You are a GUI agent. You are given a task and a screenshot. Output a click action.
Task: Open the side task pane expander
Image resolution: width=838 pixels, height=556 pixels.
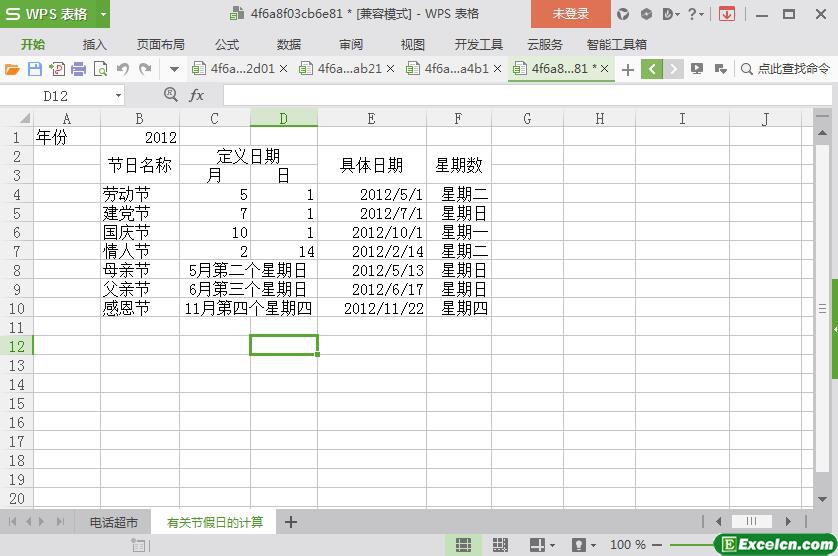click(834, 329)
